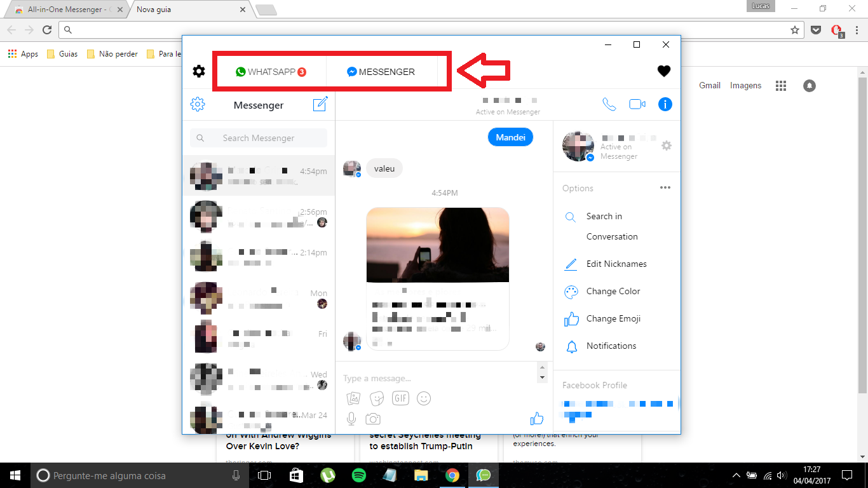Open the emoji smiley picker
Viewport: 868px width, 488px height.
[x=424, y=398]
